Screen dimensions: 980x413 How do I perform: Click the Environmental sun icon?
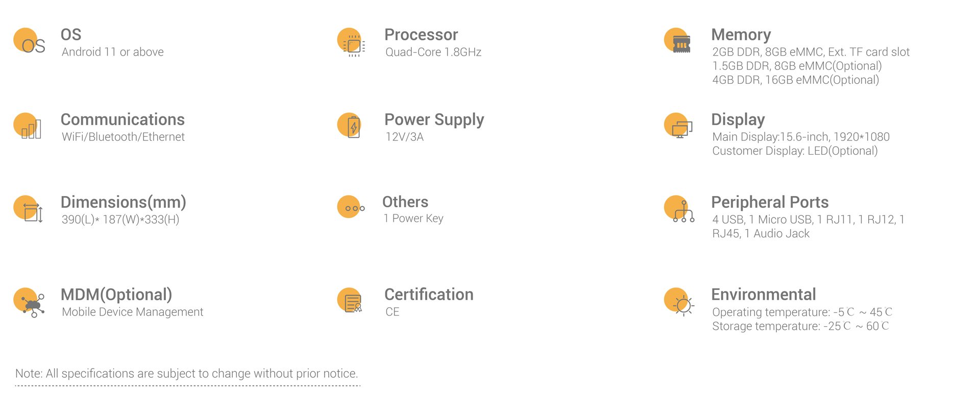(x=679, y=302)
